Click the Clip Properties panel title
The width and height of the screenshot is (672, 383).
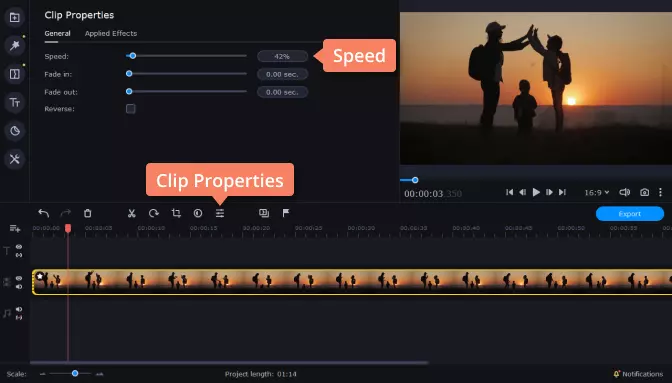[x=79, y=15]
